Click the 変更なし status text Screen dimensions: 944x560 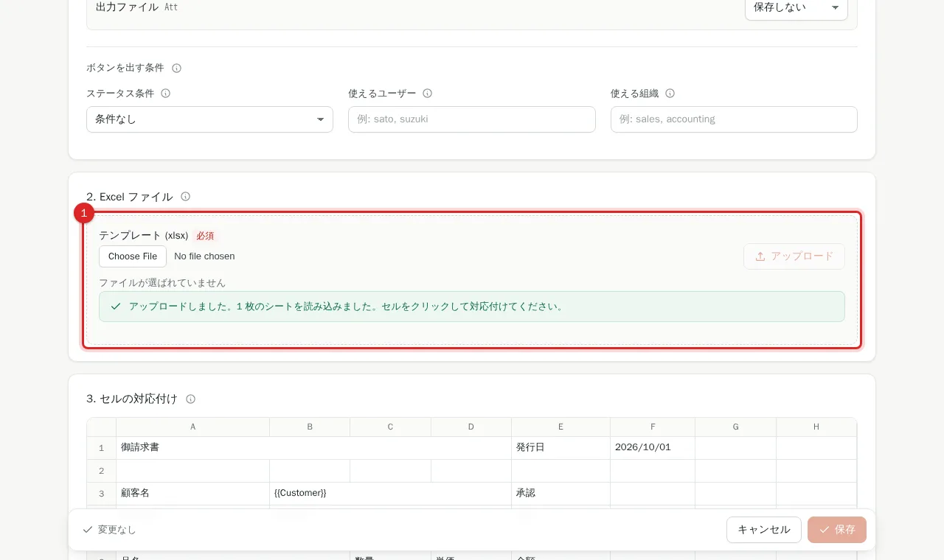coord(117,530)
